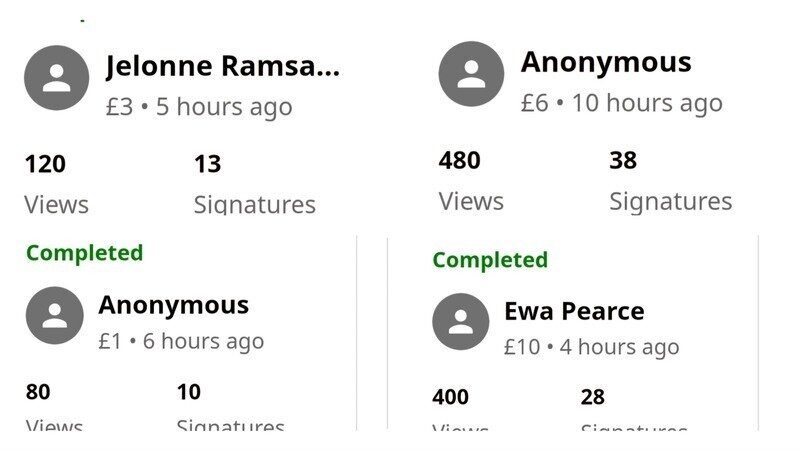800x450 pixels.
Task: Open Anonymous donor with £6 donation
Action: click(606, 62)
